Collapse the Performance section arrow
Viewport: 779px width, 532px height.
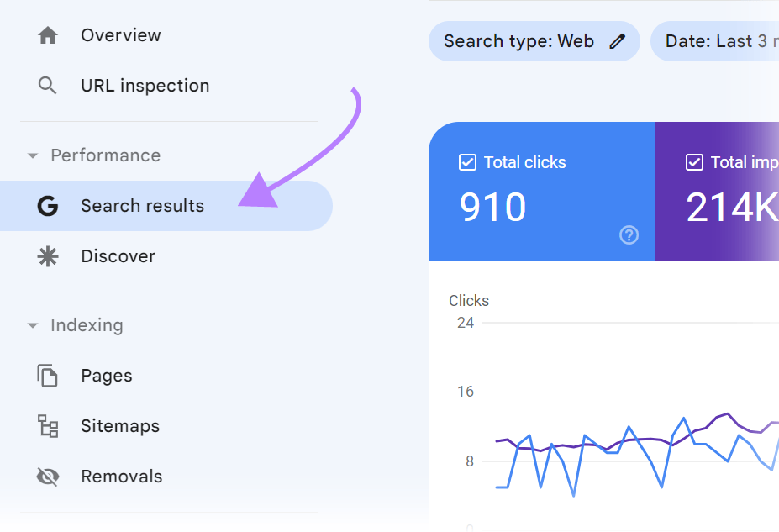click(x=33, y=156)
